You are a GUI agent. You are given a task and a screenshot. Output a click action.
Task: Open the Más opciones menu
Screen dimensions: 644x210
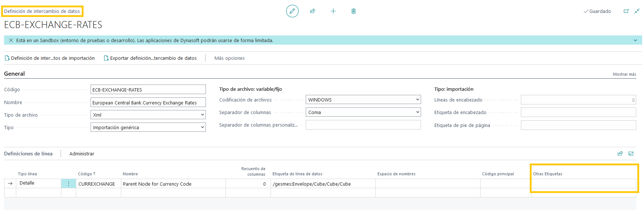[229, 58]
